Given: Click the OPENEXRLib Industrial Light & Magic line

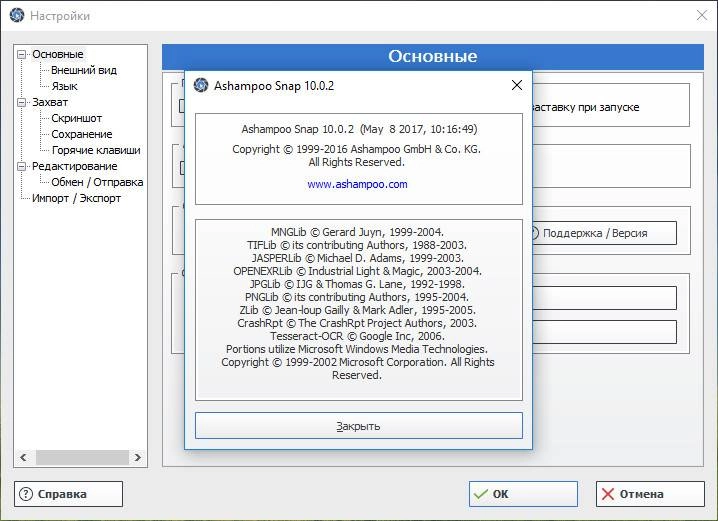Looking at the screenshot, I should click(x=357, y=271).
